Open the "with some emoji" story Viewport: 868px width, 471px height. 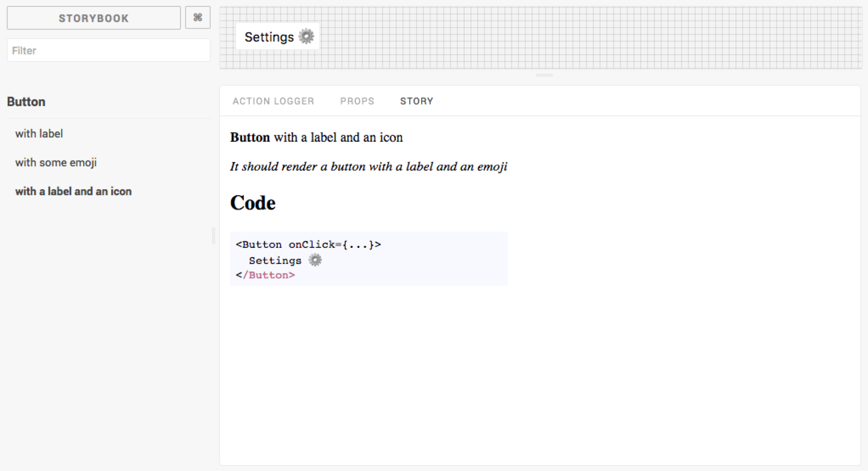click(56, 163)
